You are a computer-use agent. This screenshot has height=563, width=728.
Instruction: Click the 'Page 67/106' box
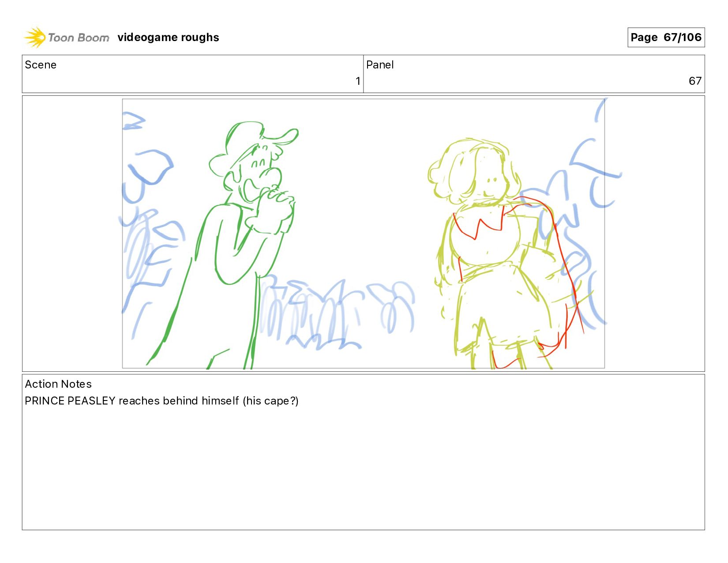[x=666, y=37]
